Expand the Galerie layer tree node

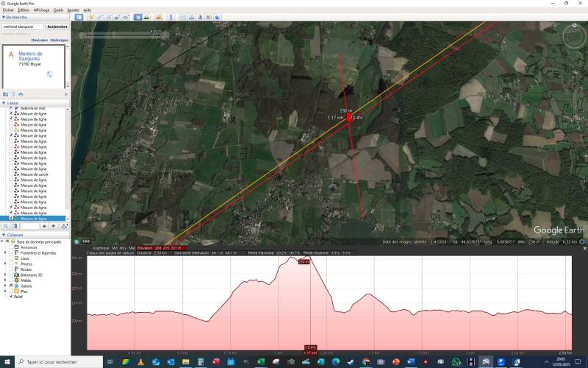pyautogui.click(x=6, y=286)
